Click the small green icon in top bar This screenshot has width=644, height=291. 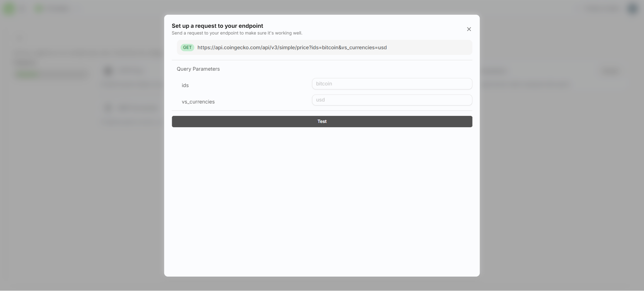tap(39, 9)
